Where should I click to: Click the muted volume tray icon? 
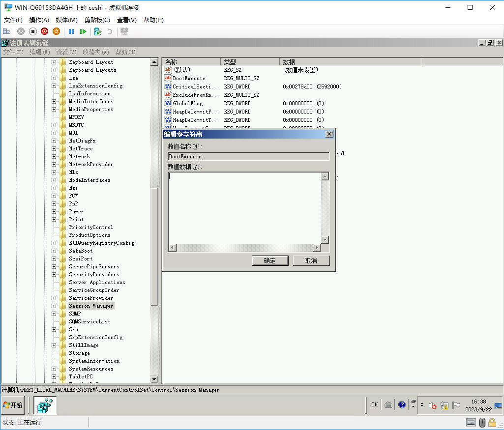(x=433, y=405)
